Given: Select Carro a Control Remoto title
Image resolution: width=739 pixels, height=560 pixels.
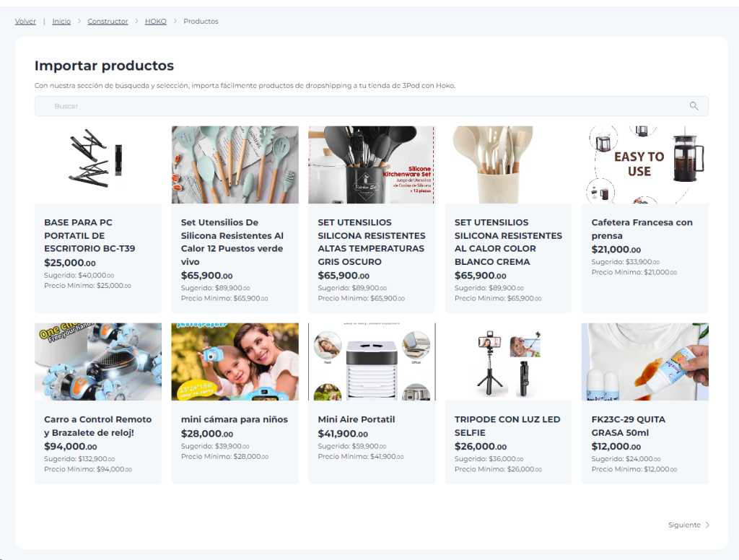Looking at the screenshot, I should pos(98,426).
